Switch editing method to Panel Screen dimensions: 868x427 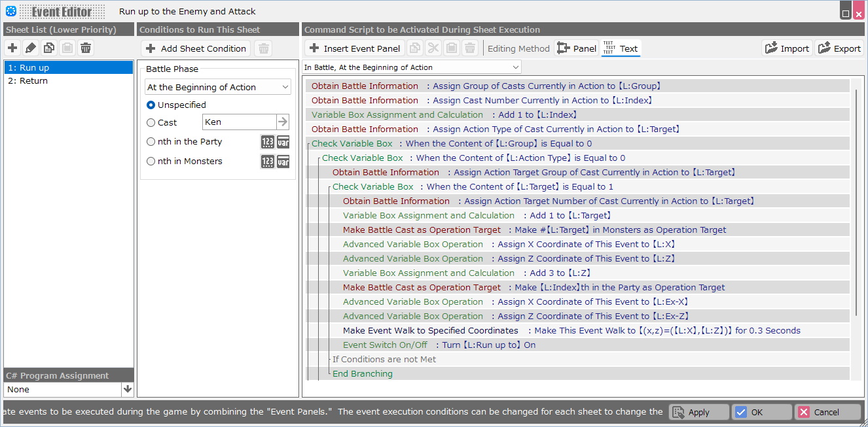coord(577,48)
